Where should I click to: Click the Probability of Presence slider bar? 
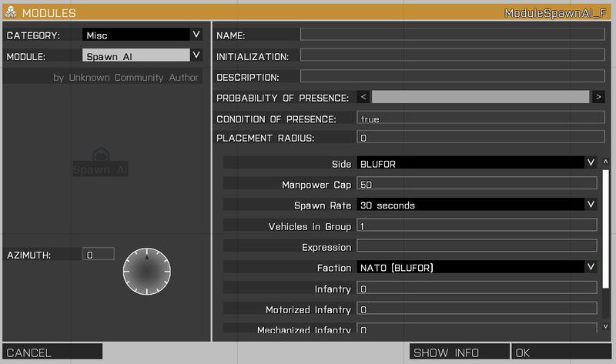(481, 97)
